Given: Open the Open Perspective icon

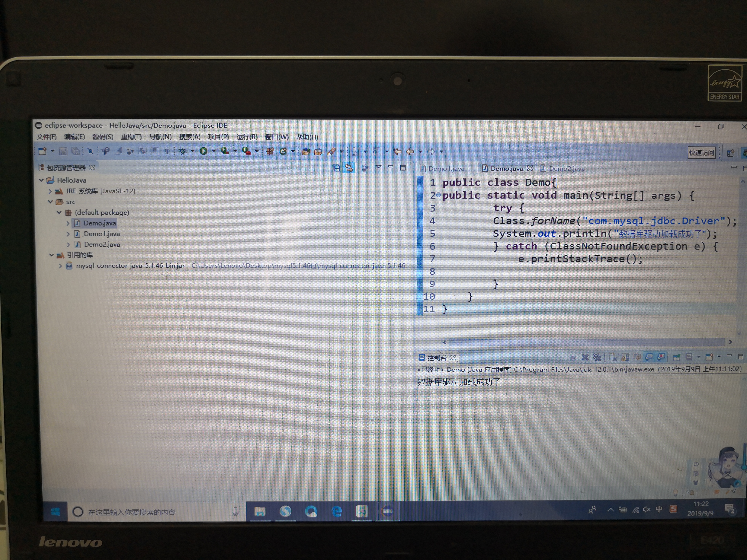Looking at the screenshot, I should pos(730,153).
